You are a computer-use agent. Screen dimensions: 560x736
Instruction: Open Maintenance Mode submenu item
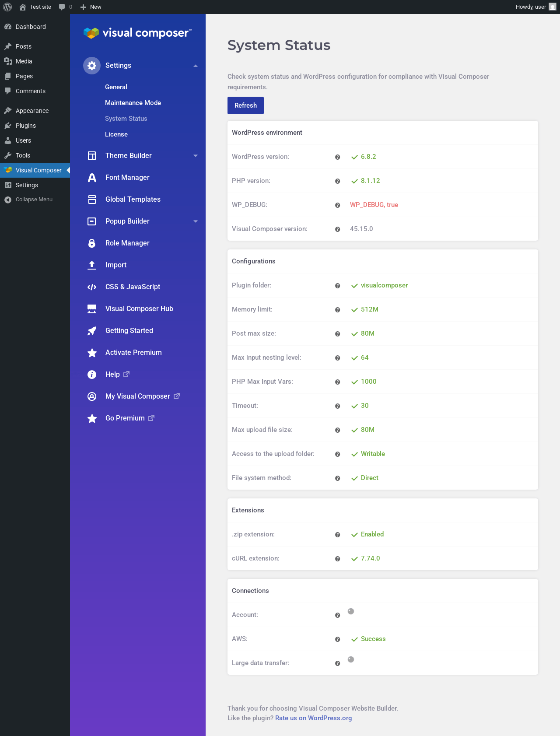tap(133, 103)
